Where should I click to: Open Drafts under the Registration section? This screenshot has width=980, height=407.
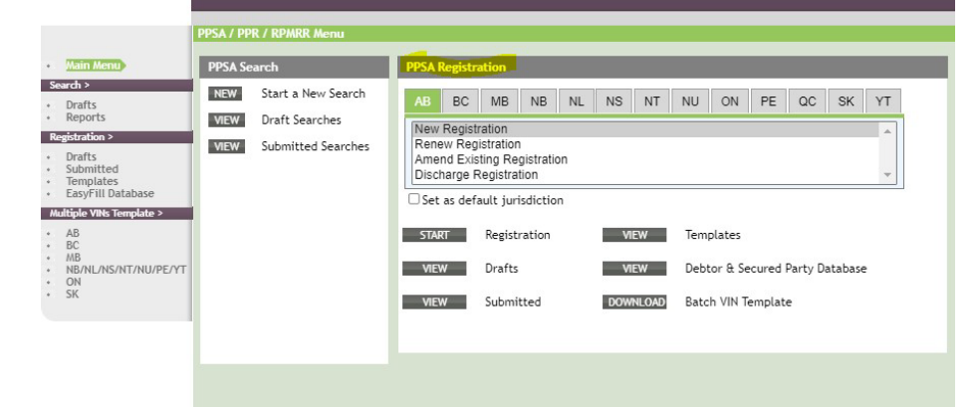(82, 156)
